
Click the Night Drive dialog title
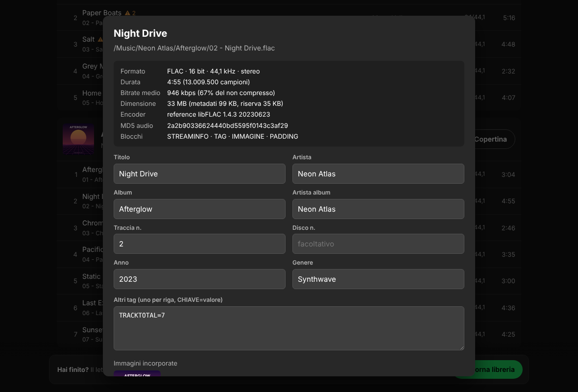(x=141, y=33)
